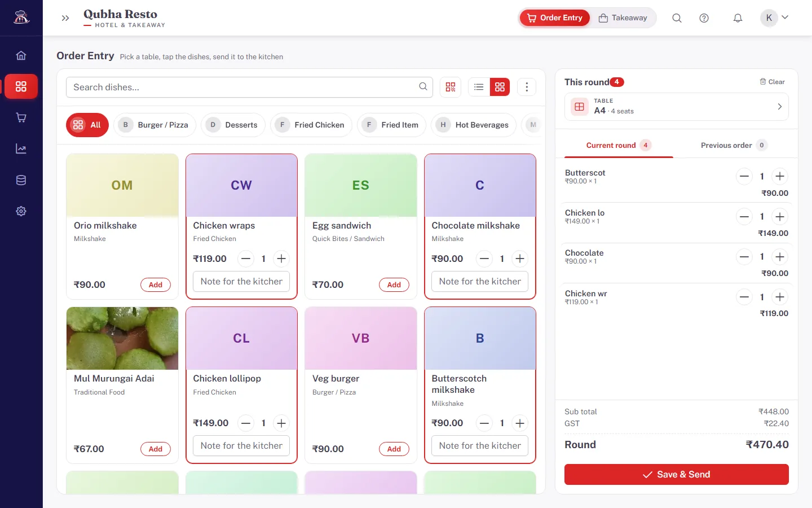Increase Chicken lollipop quantity on card

[281, 423]
